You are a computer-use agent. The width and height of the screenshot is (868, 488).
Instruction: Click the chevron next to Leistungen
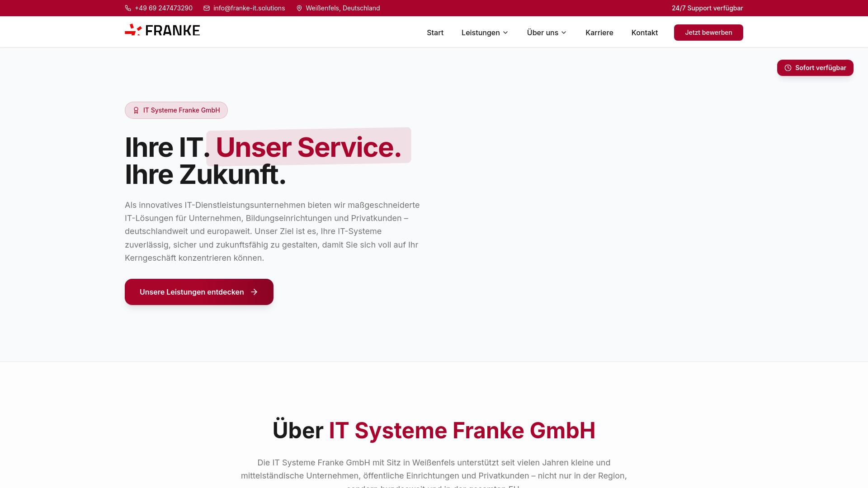tap(505, 33)
